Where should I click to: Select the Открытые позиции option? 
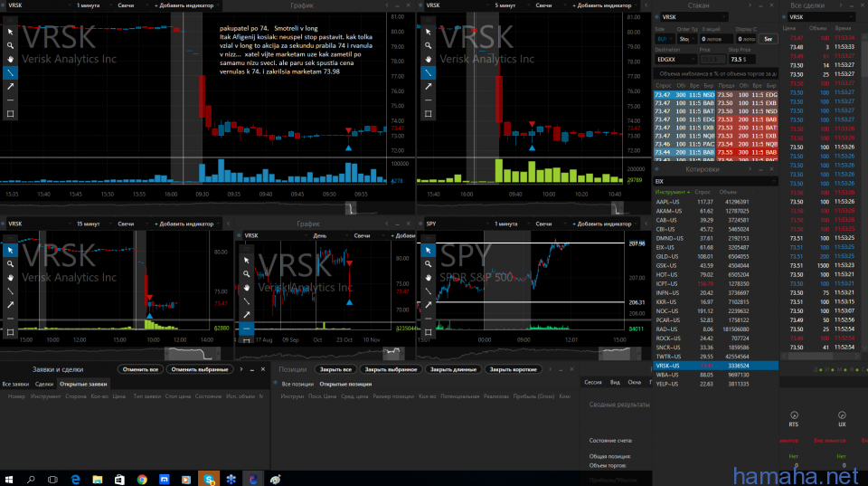coord(345,384)
